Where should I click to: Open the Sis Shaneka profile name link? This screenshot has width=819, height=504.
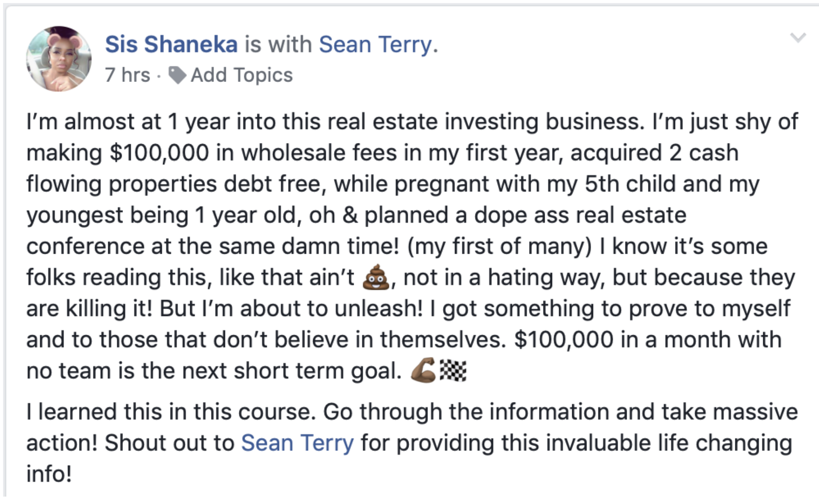coord(171,44)
